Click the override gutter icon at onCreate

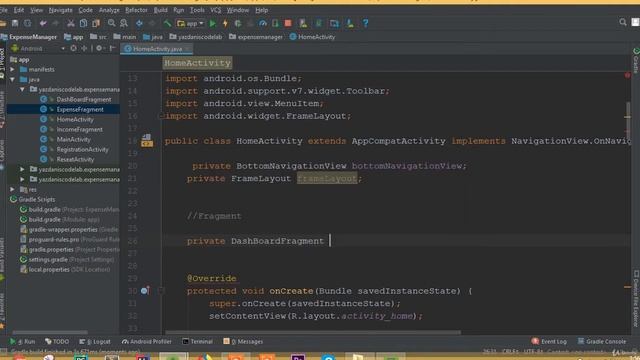(145, 291)
